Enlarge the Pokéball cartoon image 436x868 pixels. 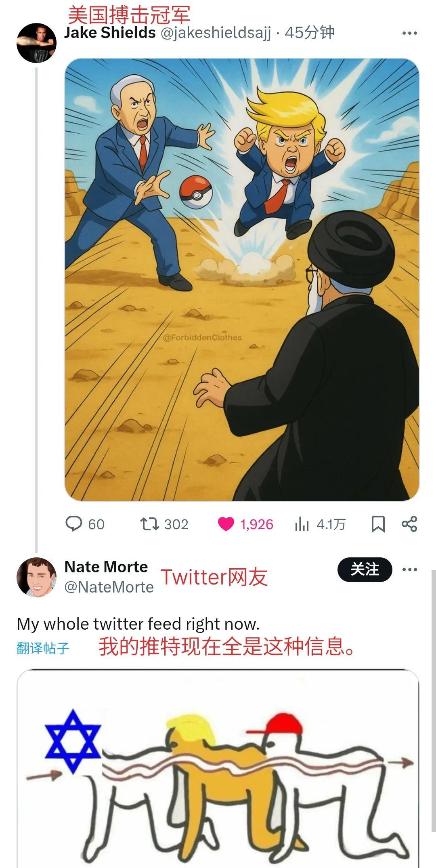[x=242, y=280]
